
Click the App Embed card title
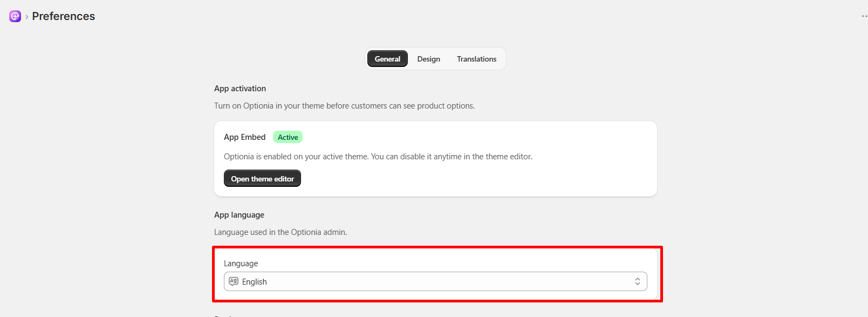245,137
